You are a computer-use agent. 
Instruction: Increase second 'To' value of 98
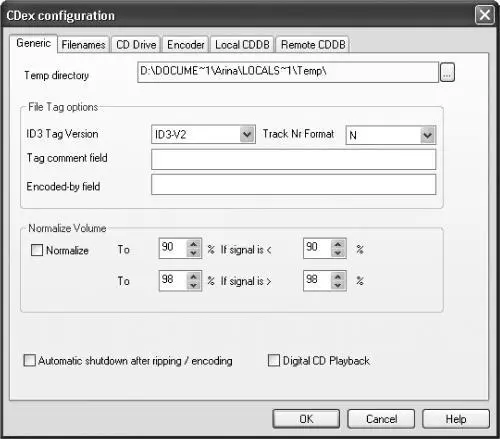click(193, 276)
